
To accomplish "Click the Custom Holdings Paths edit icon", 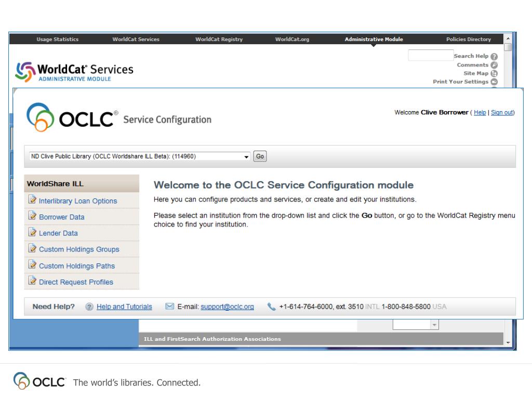I will (x=32, y=264).
